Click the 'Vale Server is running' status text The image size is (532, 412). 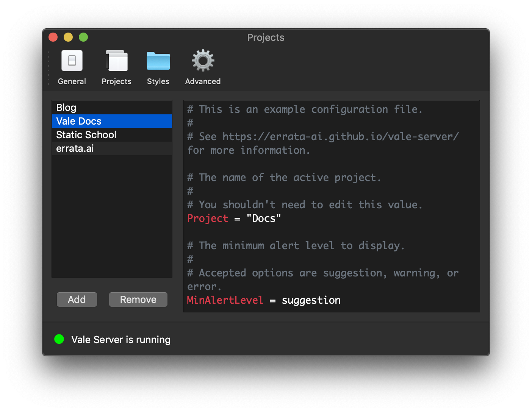(x=121, y=340)
